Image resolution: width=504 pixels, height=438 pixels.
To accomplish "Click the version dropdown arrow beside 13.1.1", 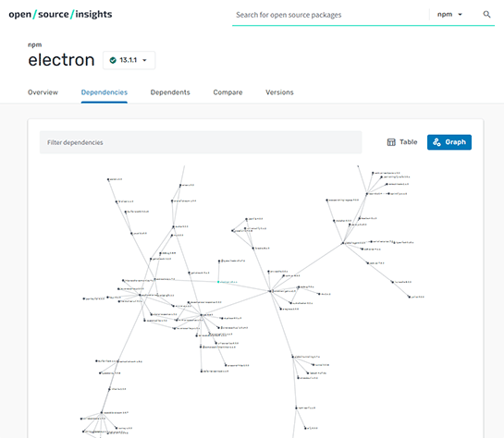I will [144, 60].
